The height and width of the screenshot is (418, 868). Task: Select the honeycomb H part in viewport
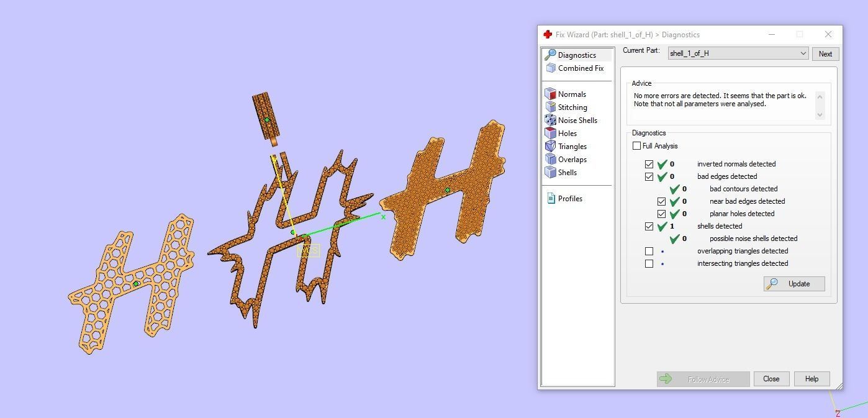coord(130,284)
